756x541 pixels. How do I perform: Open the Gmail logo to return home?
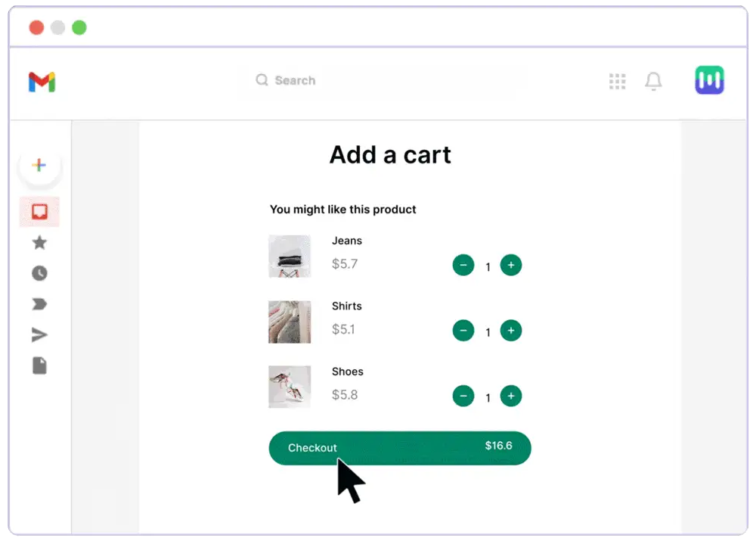[42, 80]
